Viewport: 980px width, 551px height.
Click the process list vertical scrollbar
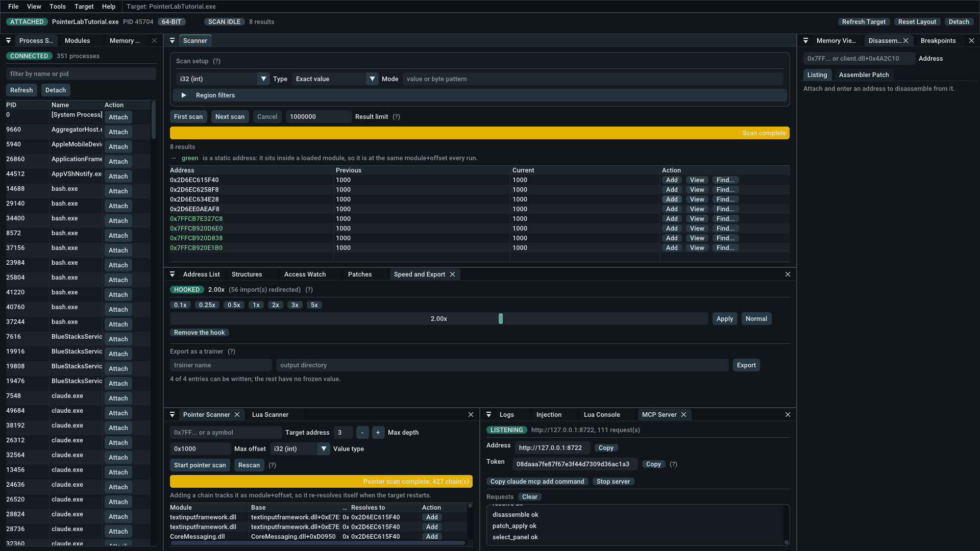pos(154,120)
